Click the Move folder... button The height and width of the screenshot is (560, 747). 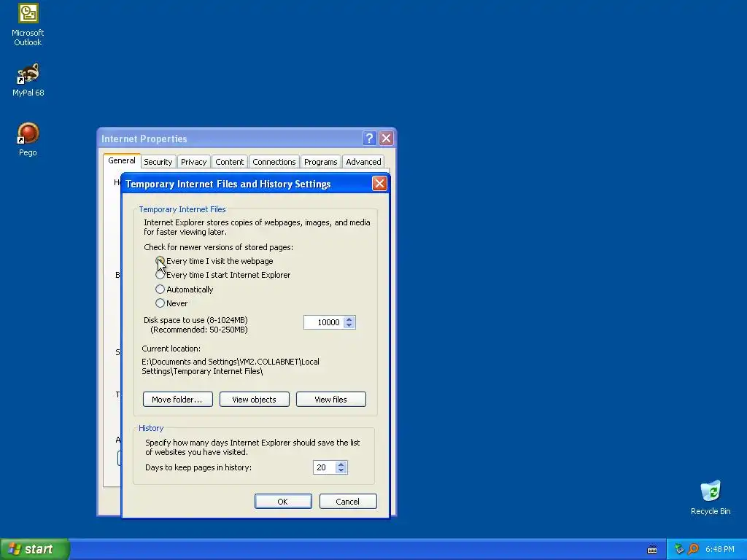point(177,400)
